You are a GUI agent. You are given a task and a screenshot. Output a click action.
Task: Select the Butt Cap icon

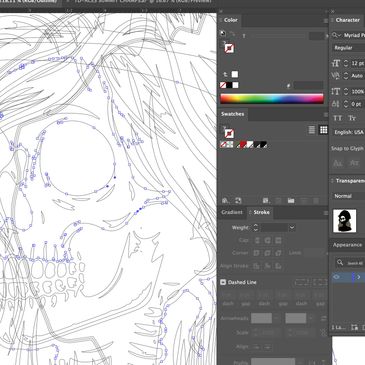(257, 240)
